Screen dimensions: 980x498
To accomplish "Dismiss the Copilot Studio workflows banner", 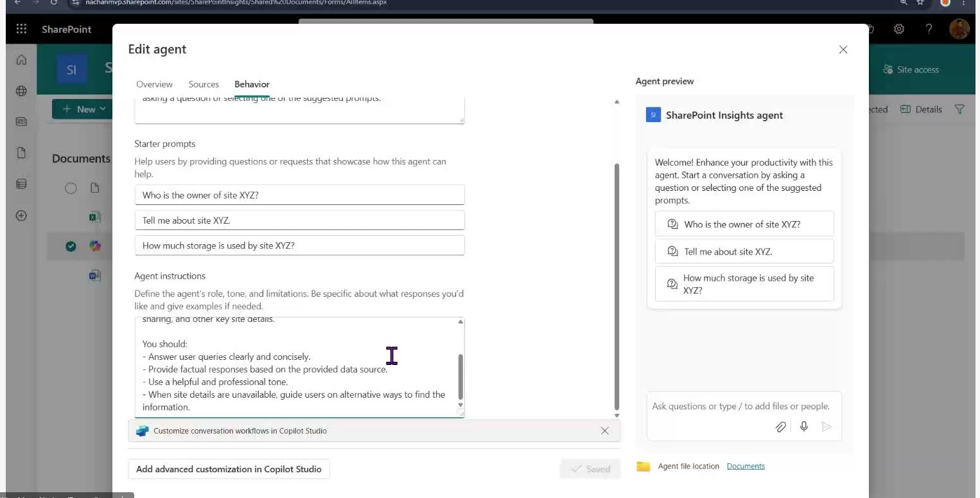I will tap(604, 431).
